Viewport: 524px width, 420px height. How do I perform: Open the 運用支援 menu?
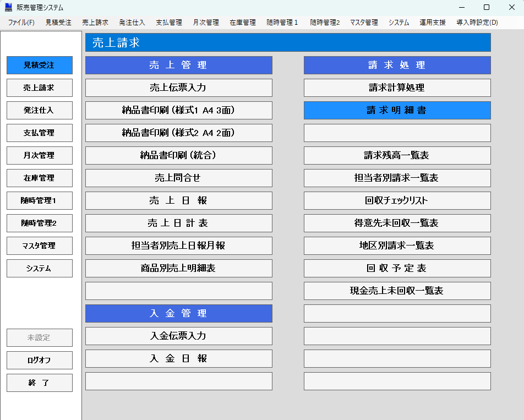[x=433, y=23]
